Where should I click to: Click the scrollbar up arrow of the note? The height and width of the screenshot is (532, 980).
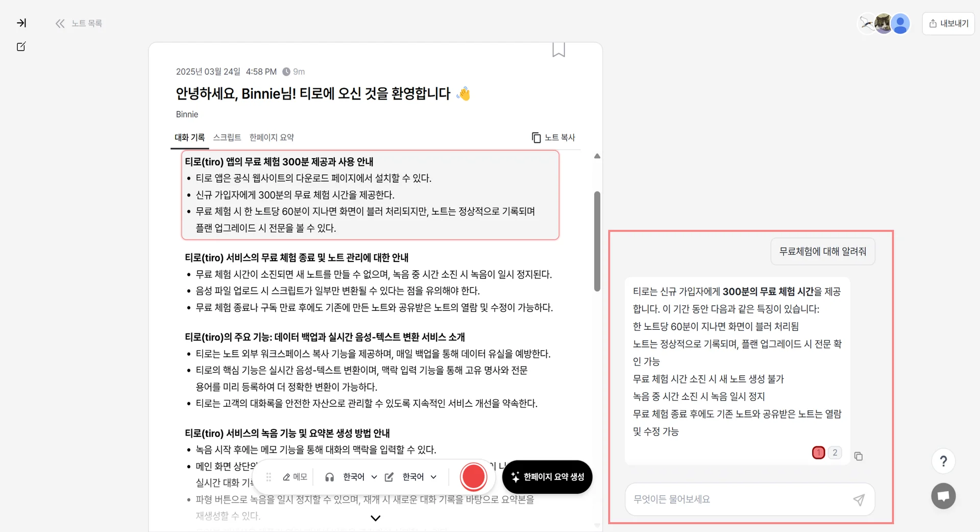pos(597,156)
